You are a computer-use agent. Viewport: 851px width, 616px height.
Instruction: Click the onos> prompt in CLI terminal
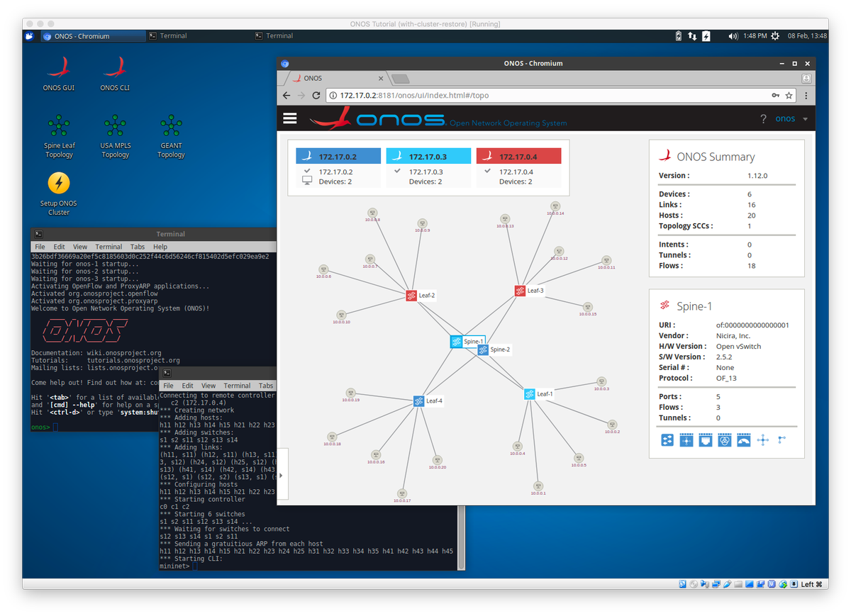tap(40, 427)
